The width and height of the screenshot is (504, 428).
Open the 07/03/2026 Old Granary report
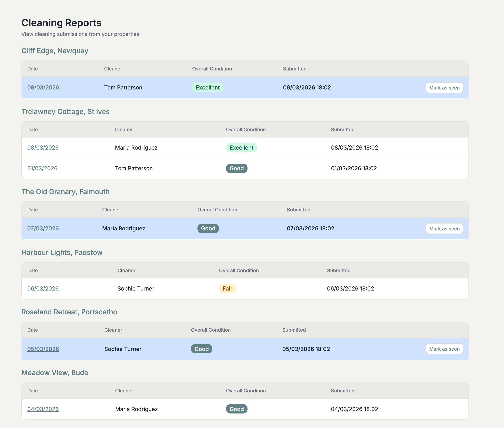[43, 228]
